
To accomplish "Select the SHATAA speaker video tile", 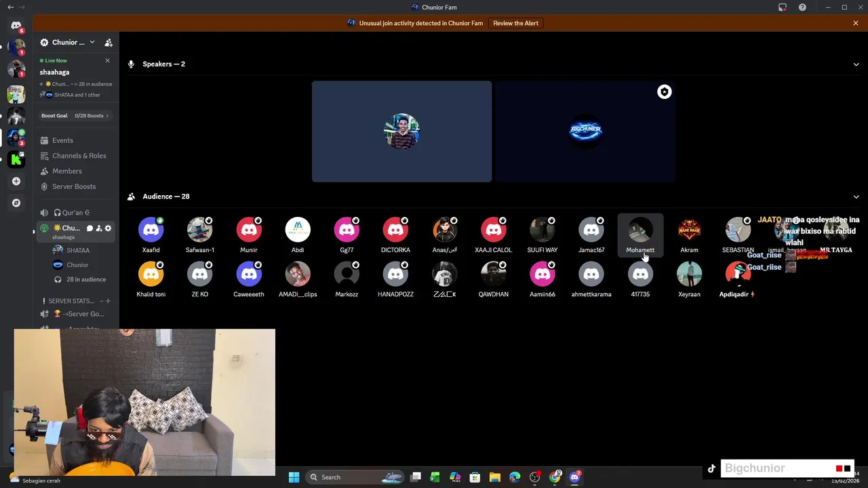I will coord(401,131).
